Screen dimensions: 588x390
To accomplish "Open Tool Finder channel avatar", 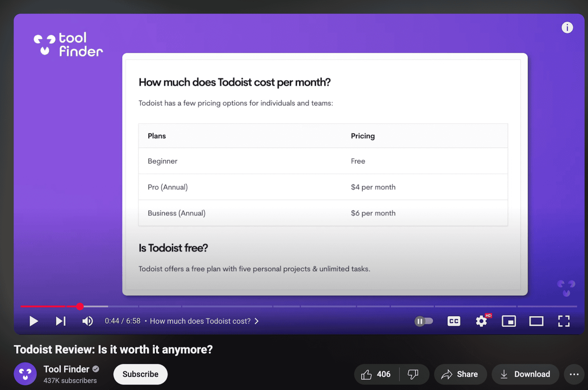I will click(25, 374).
